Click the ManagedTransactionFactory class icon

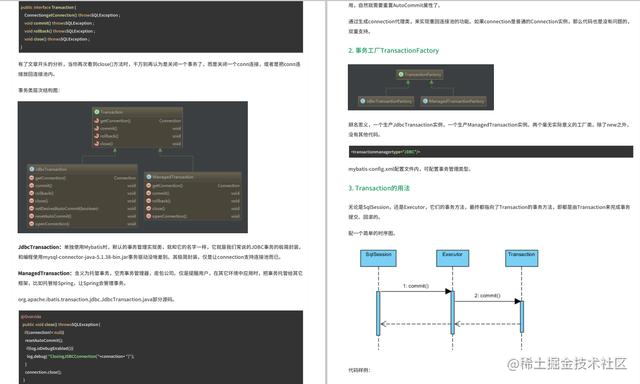425,101
